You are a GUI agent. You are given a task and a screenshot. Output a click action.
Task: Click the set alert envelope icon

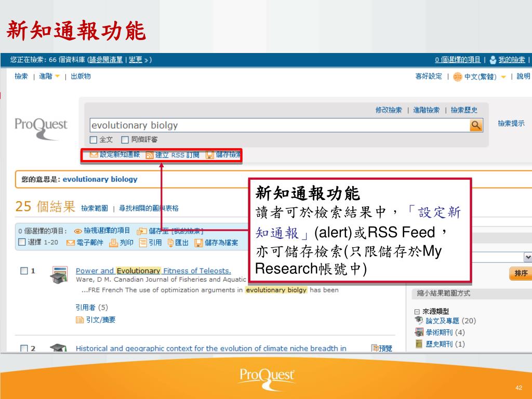coord(94,155)
